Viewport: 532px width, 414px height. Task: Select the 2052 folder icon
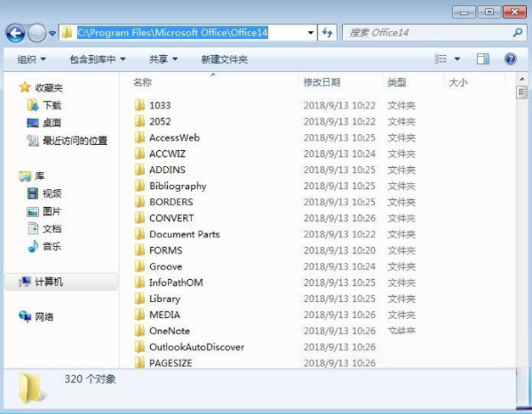click(x=139, y=121)
